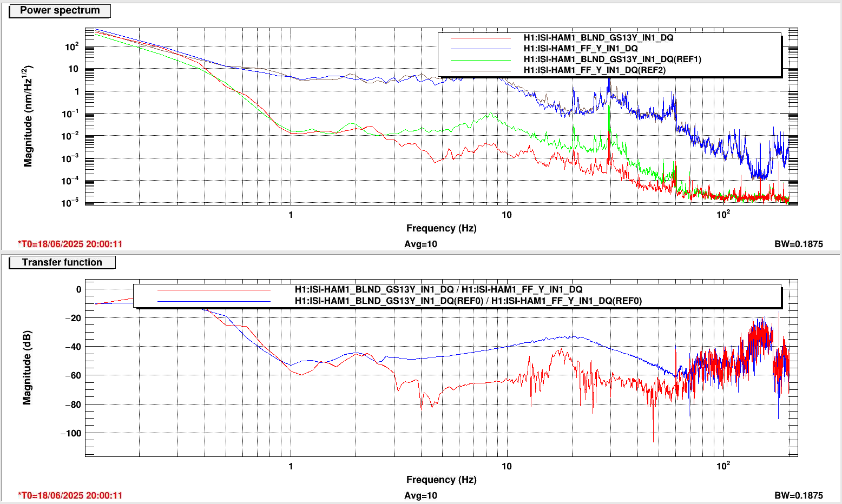842x504 pixels.
Task: Click the 10^-4 tick label on the Power spectrum y-axis
Action: point(70,181)
